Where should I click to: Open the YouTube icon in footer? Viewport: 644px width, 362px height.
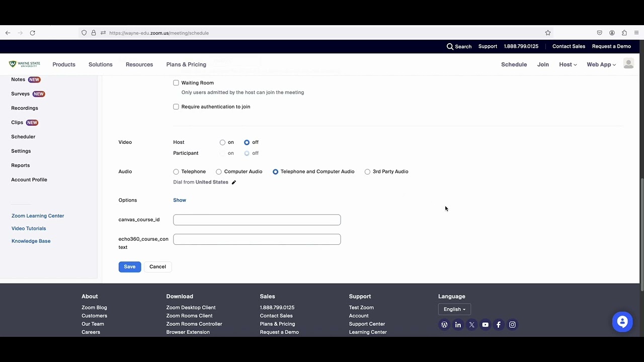485,325
